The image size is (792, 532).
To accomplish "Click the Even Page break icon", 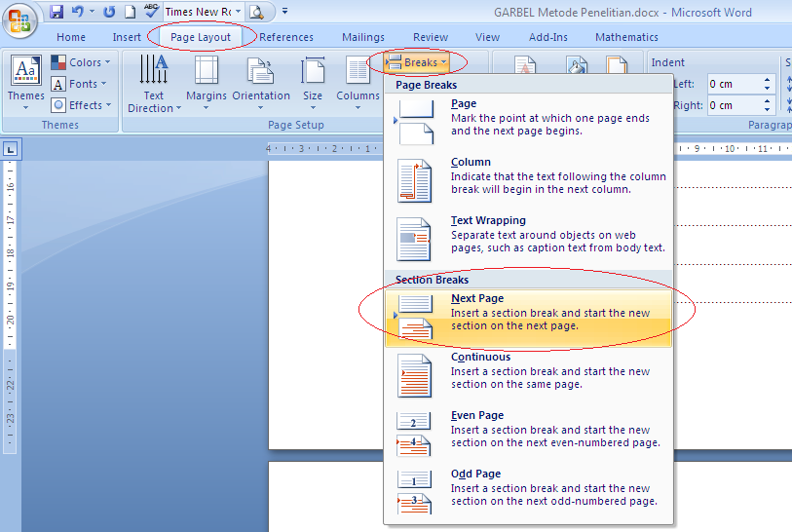I will 414,435.
